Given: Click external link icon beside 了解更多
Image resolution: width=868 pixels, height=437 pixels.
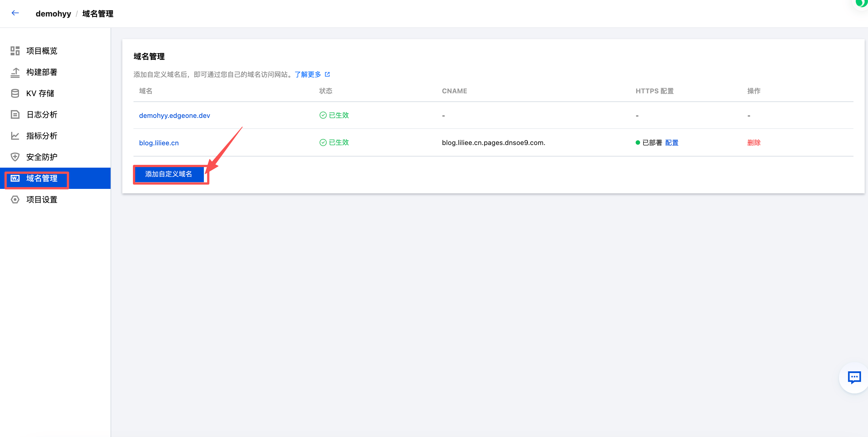Looking at the screenshot, I should pyautogui.click(x=327, y=74).
